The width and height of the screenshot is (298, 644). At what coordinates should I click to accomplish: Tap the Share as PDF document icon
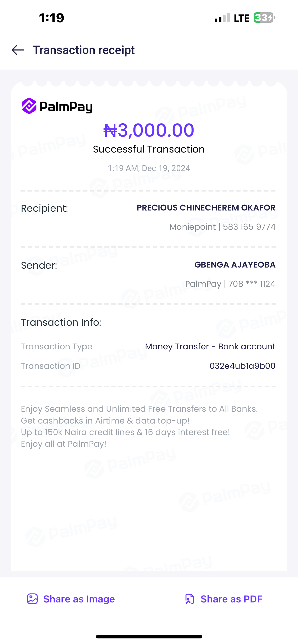189,599
